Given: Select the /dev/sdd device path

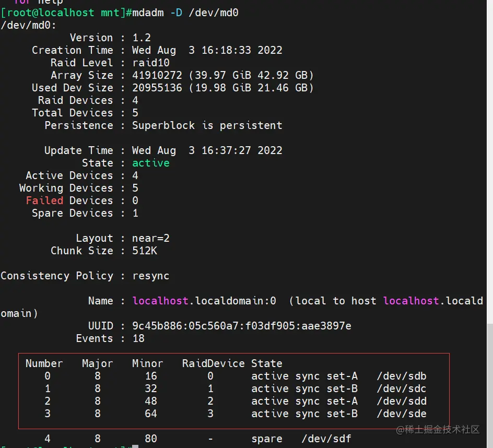Looking at the screenshot, I should 401,401.
